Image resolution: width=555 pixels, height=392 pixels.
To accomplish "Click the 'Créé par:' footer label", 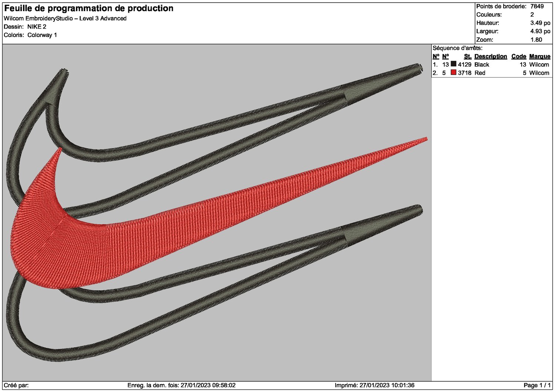I will coord(16,385).
